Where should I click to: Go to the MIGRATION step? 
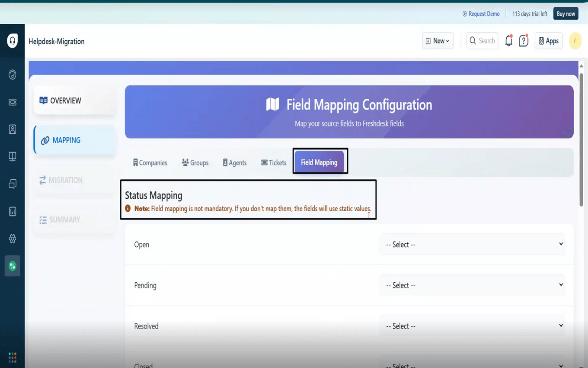point(74,180)
